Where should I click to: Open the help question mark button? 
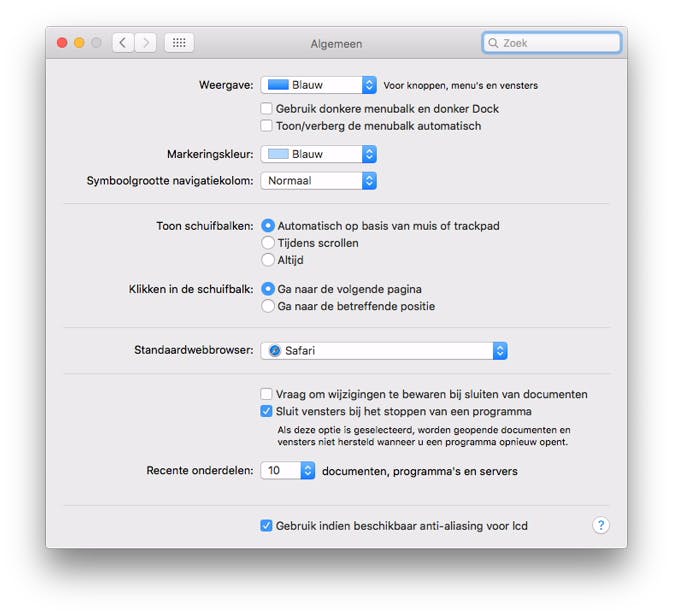coord(600,525)
